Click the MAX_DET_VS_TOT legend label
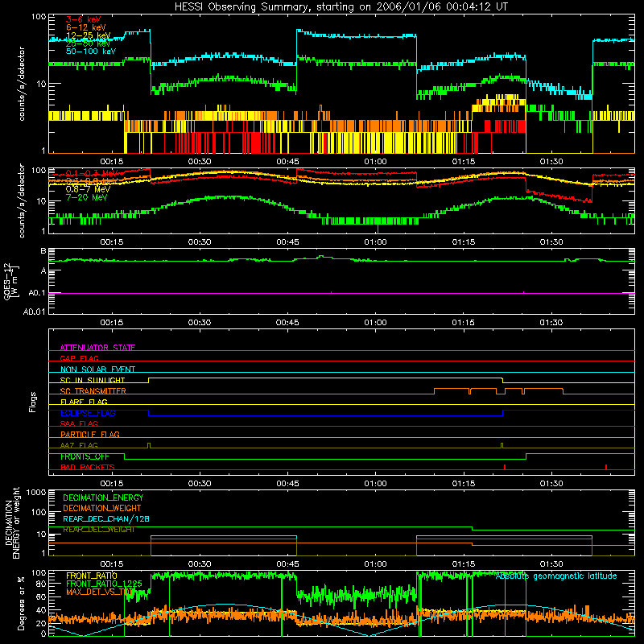 pos(100,592)
